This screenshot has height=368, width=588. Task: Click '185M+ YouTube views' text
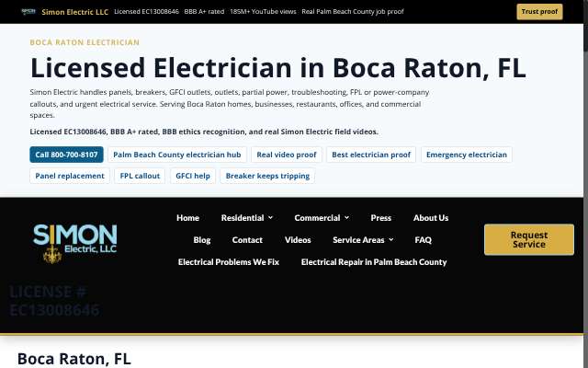pyautogui.click(x=263, y=12)
